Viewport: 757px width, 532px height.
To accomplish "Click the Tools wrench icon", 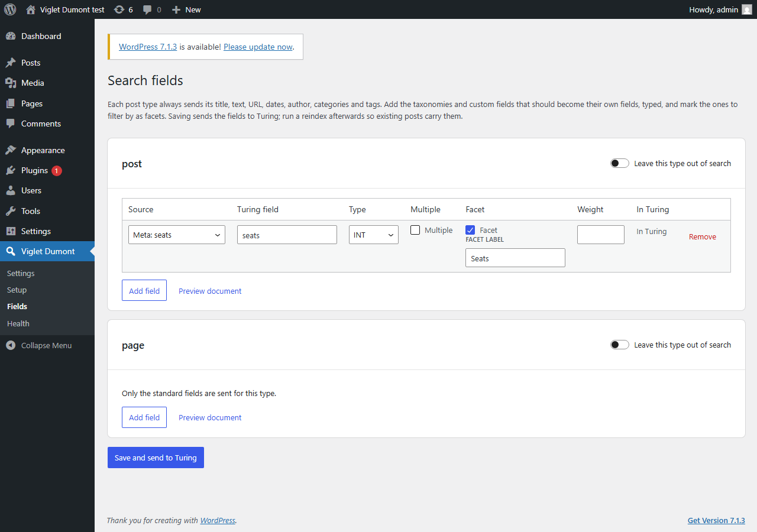I will pos(11,211).
